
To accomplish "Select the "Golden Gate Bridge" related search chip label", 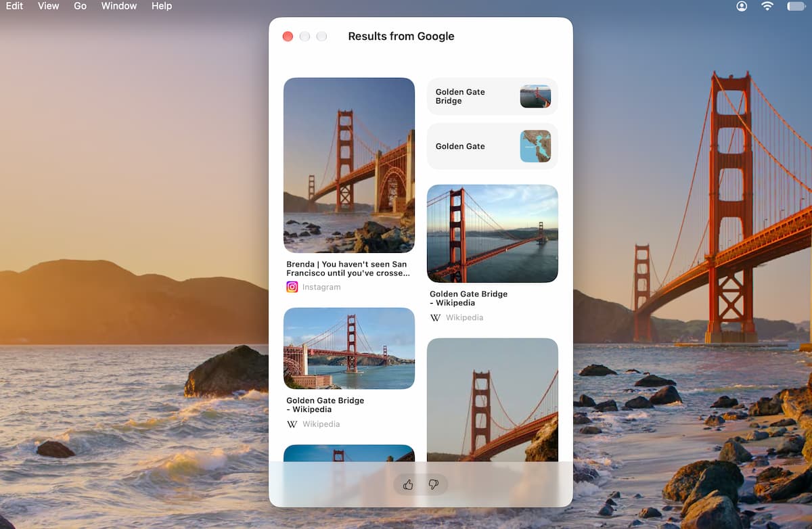I will pyautogui.click(x=460, y=96).
